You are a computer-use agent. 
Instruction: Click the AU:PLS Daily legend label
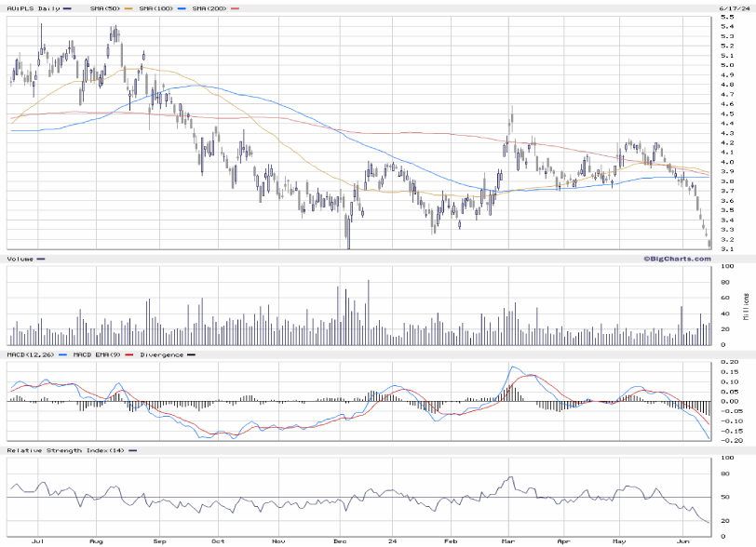point(31,8)
